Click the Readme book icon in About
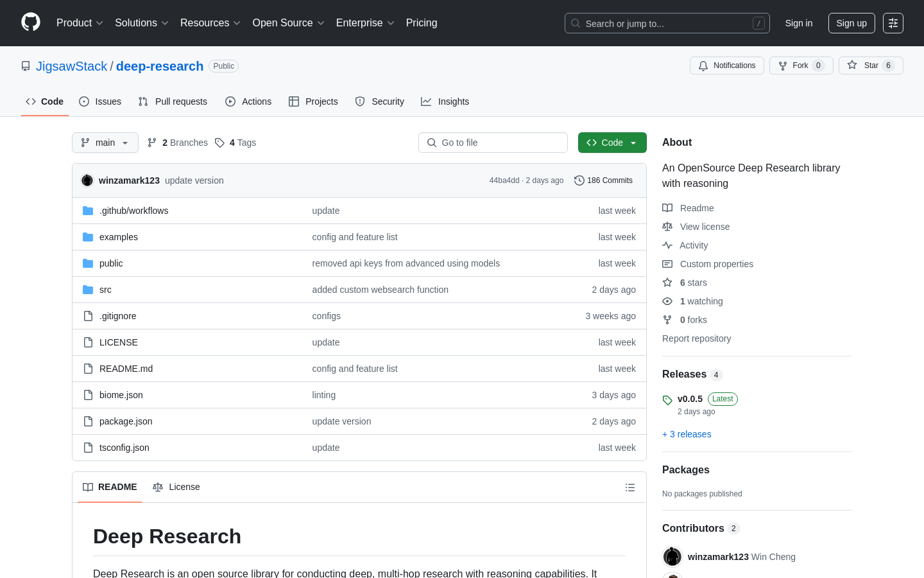This screenshot has height=578, width=924. (667, 208)
